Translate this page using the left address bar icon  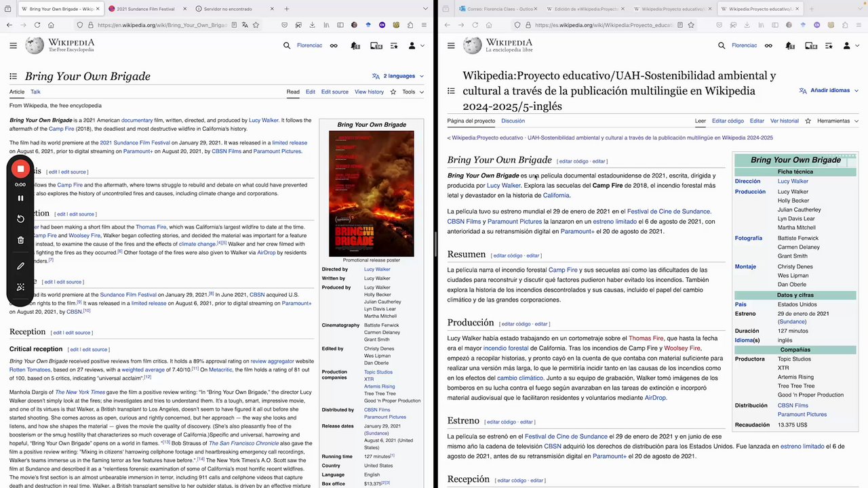[245, 25]
